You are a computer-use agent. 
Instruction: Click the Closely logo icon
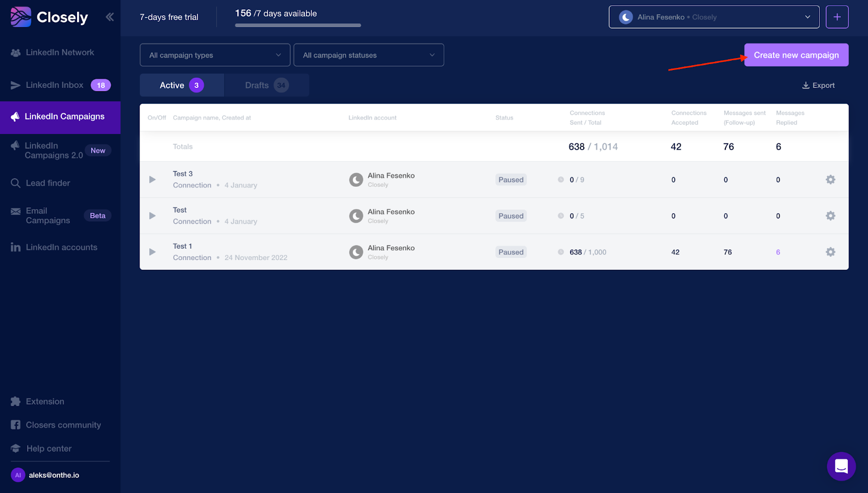click(x=21, y=17)
